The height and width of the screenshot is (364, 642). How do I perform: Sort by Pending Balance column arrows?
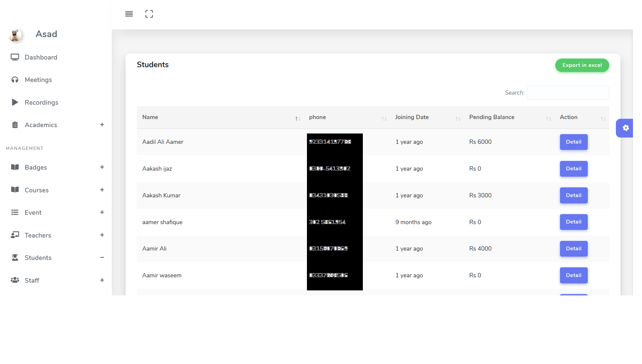pos(549,119)
